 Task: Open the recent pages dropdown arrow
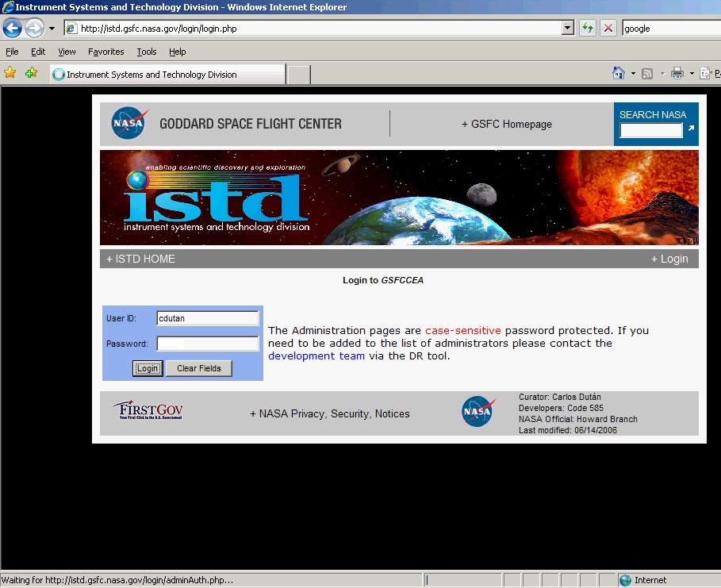tap(52, 29)
